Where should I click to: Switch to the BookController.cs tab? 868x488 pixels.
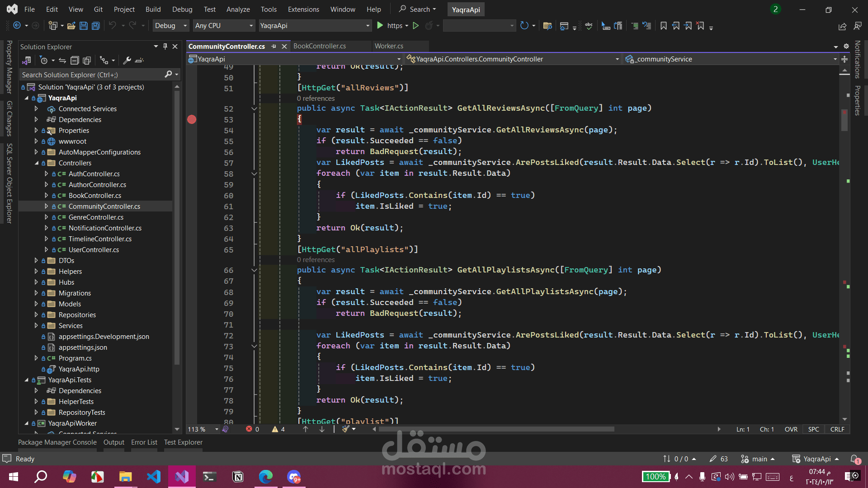point(320,46)
